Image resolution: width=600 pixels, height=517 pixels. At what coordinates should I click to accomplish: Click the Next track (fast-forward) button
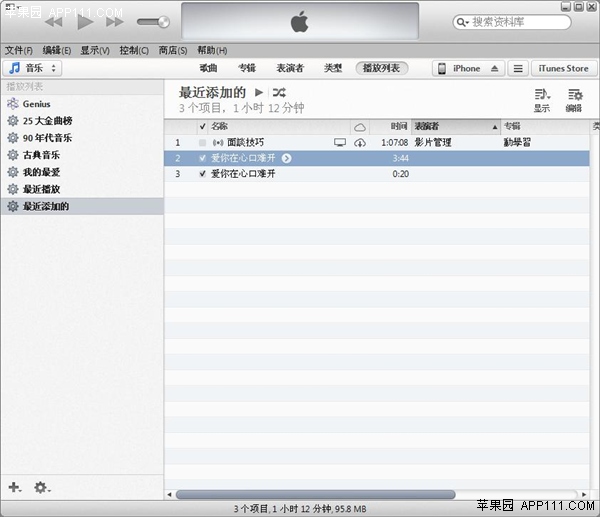(x=114, y=21)
